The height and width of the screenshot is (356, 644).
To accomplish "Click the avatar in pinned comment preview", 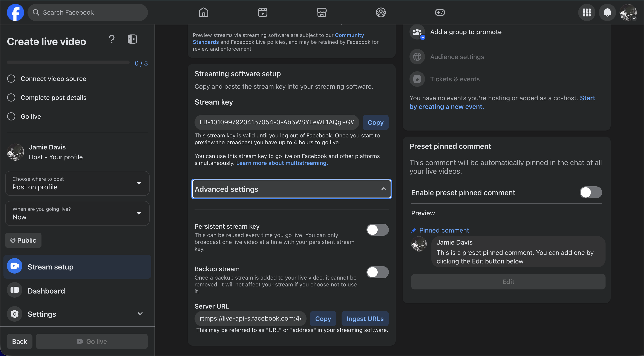I will (419, 244).
